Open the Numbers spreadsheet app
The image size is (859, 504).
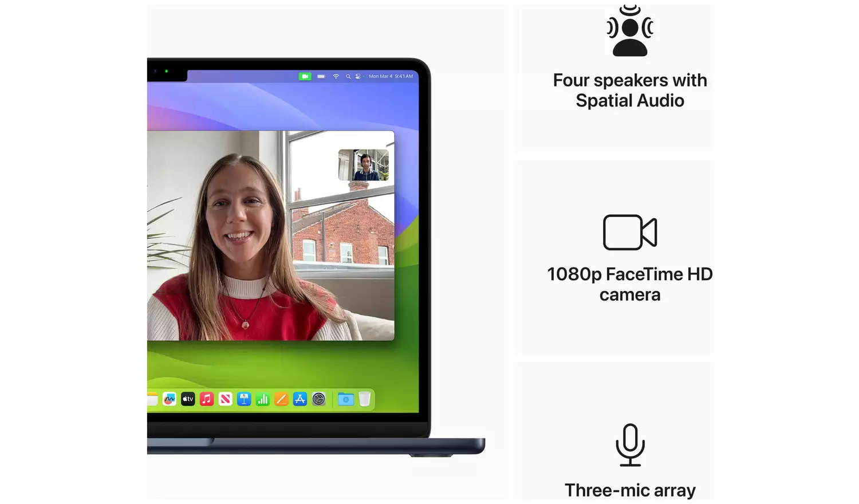263,399
